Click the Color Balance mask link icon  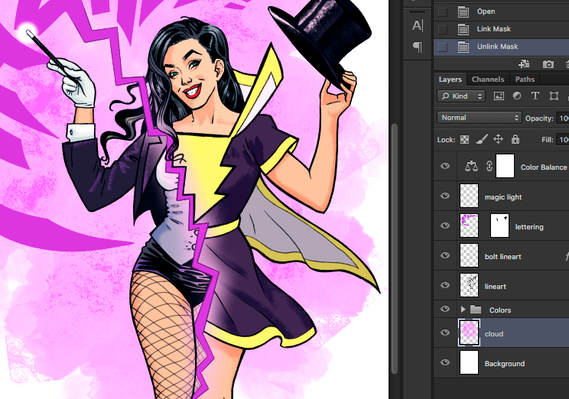pos(489,166)
